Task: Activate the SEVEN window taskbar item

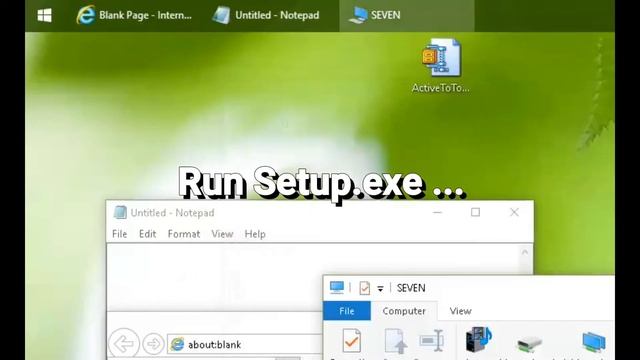Action: (x=407, y=16)
